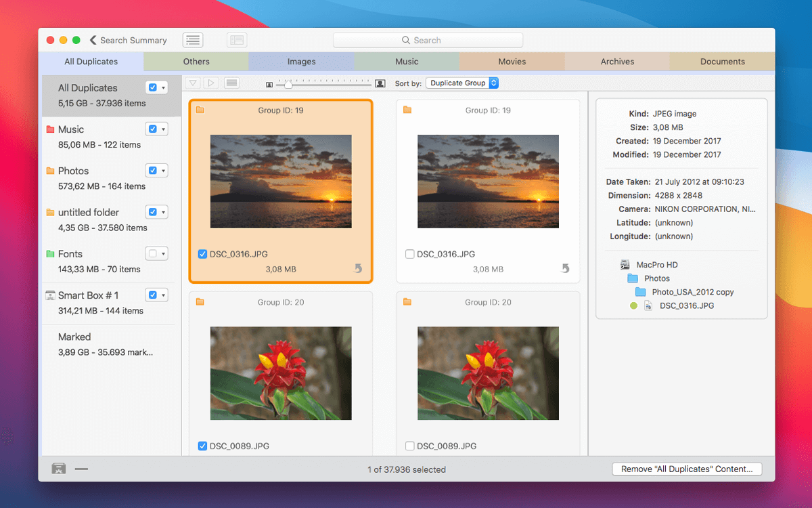
Task: Click the minus icon in bottom bar
Action: [81, 469]
